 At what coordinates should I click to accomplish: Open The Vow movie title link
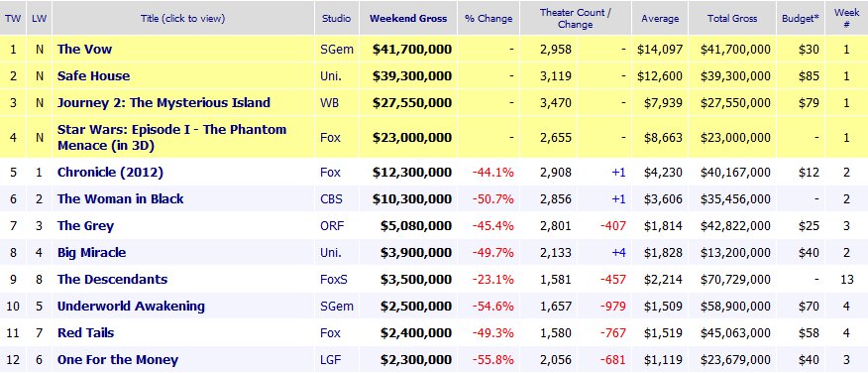[x=84, y=50]
